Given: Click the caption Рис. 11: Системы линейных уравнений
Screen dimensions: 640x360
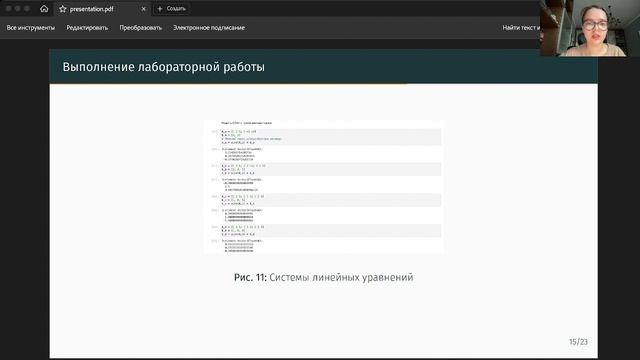Looking at the screenshot, I should click(324, 278).
